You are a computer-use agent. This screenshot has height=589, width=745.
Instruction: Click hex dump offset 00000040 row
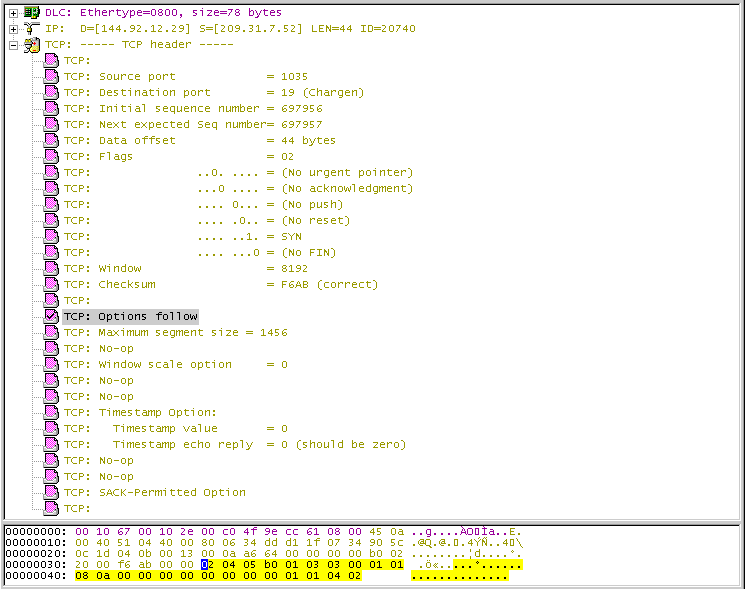pos(34,576)
